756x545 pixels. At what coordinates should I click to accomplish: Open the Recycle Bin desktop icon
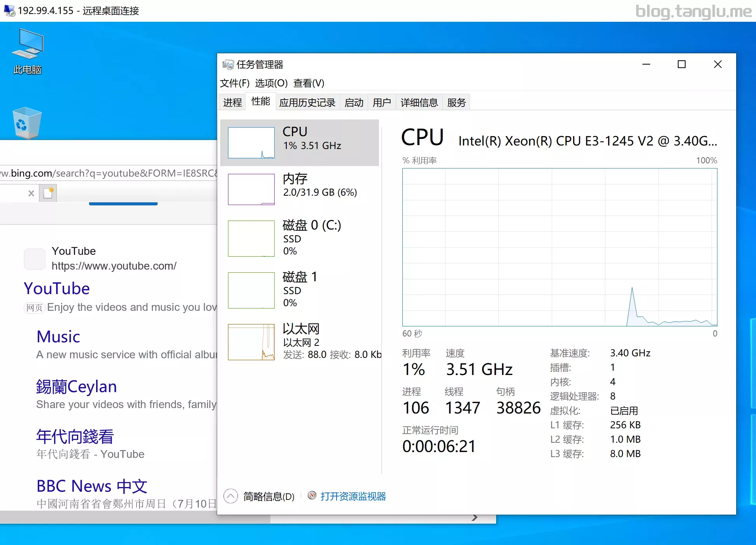click(27, 123)
